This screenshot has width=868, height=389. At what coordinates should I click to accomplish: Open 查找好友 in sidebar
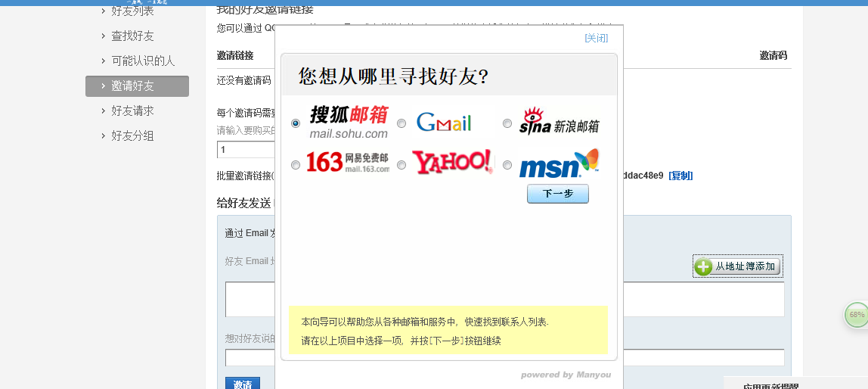point(132,36)
